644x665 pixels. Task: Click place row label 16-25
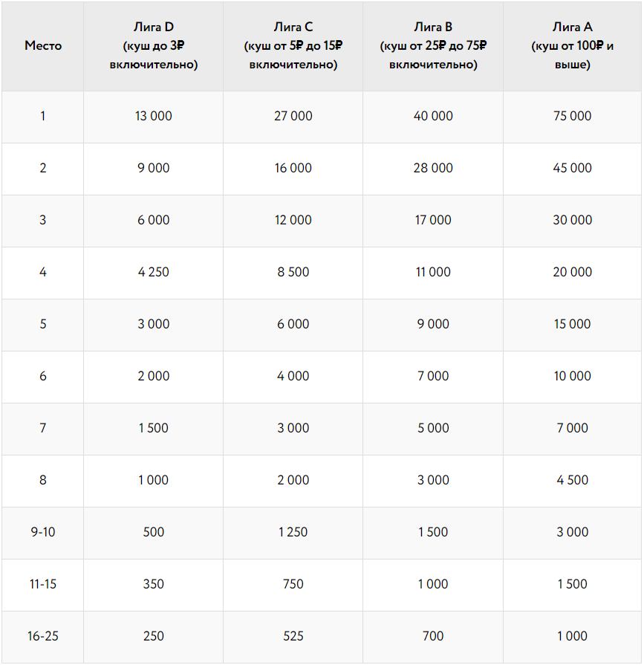[43, 636]
